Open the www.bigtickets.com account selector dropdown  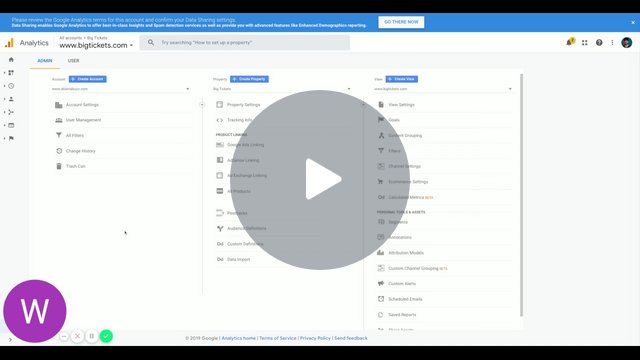(x=96, y=45)
